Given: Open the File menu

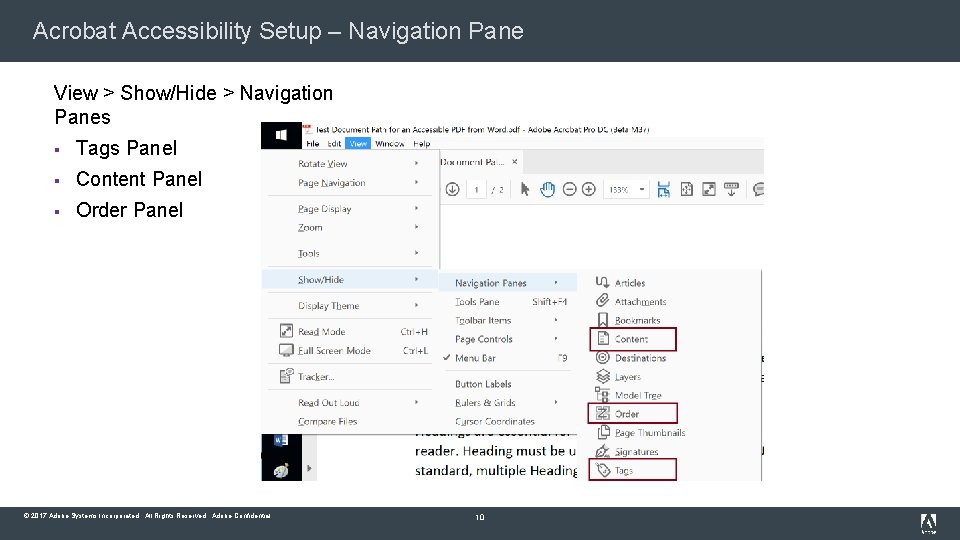Looking at the screenshot, I should point(313,144).
